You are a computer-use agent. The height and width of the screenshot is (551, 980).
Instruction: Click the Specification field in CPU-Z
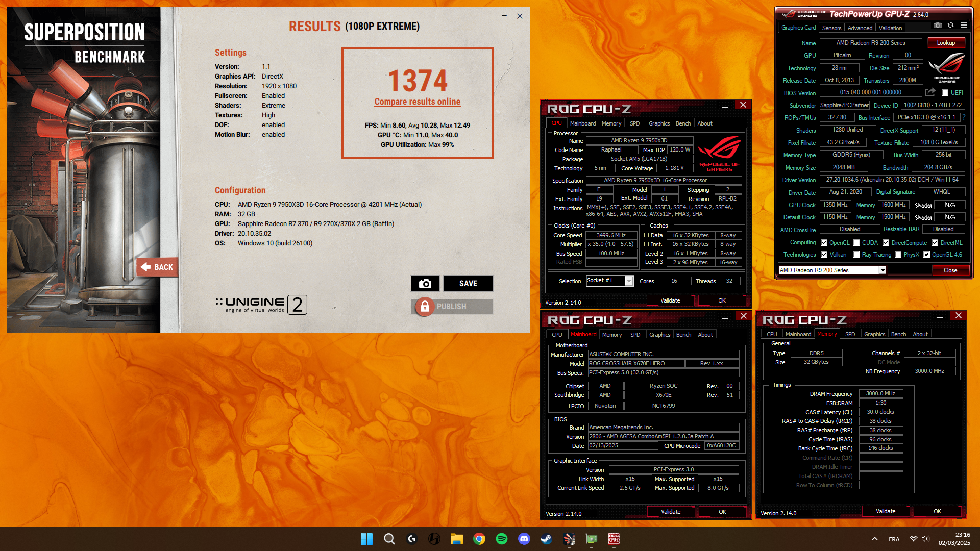(x=664, y=180)
